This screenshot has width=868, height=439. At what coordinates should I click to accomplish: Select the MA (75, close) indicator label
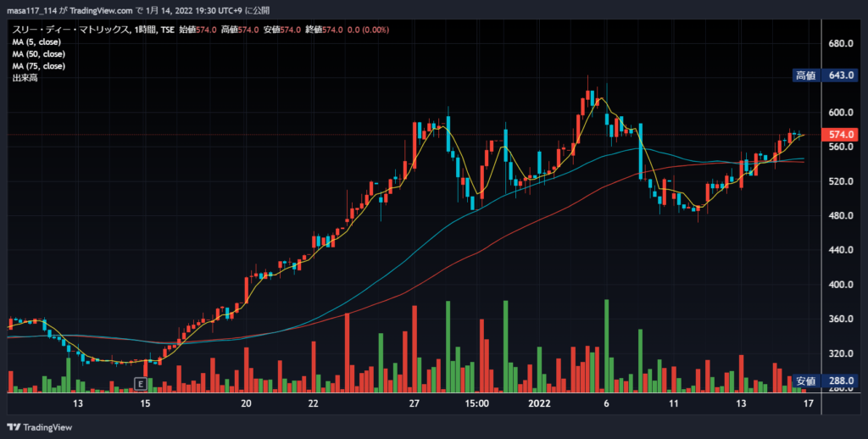tap(39, 66)
